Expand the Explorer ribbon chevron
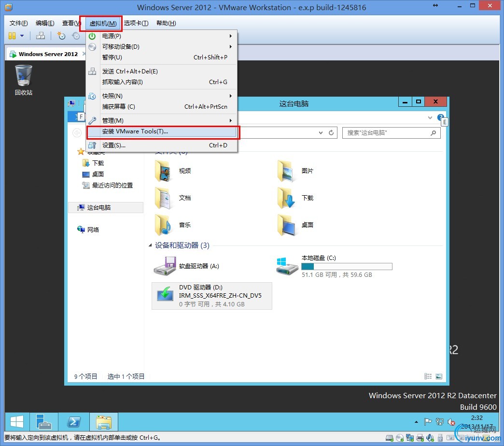The height and width of the screenshot is (446, 504). [430, 118]
